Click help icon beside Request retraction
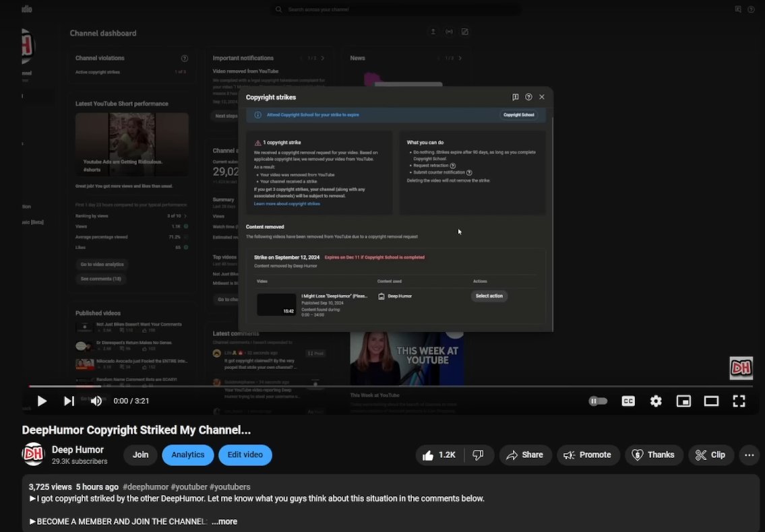The height and width of the screenshot is (532, 765). (453, 166)
